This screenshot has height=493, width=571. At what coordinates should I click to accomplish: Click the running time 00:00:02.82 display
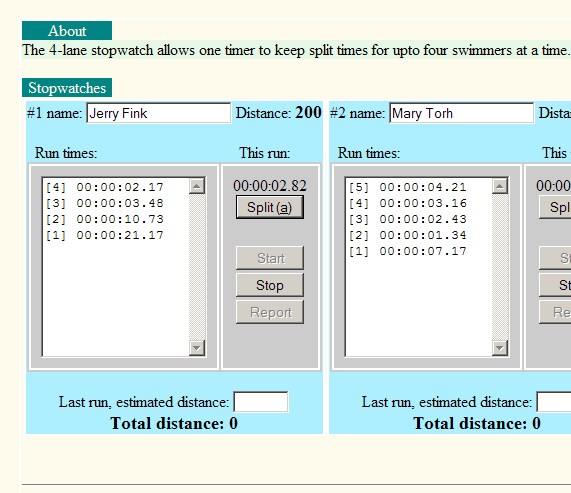(270, 186)
